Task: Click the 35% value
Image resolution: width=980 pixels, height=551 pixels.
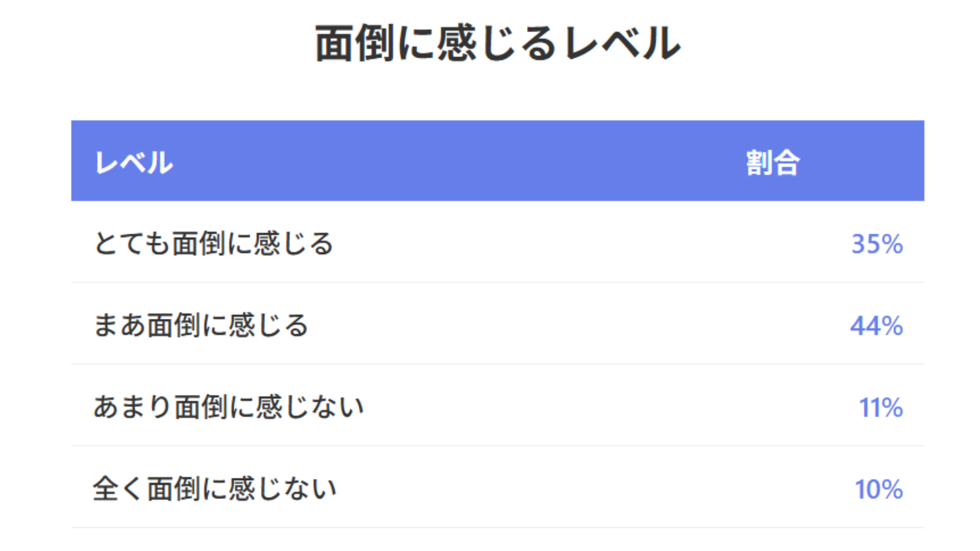Action: [877, 244]
